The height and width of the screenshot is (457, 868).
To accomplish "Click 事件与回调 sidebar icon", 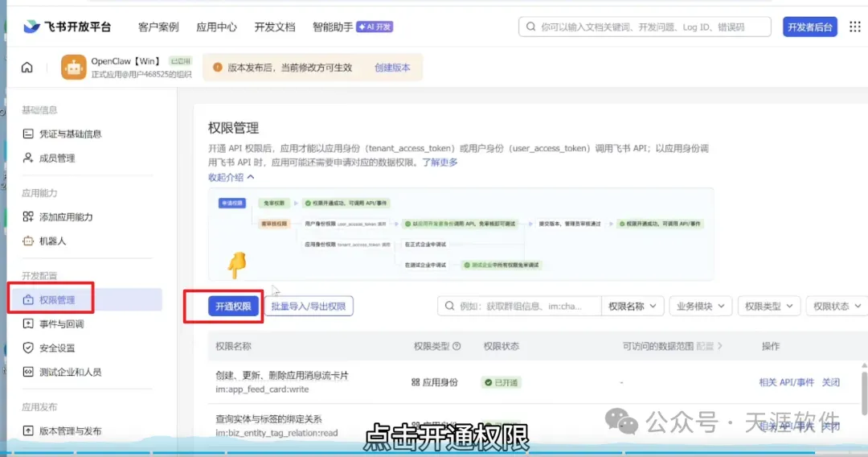I will (x=27, y=323).
